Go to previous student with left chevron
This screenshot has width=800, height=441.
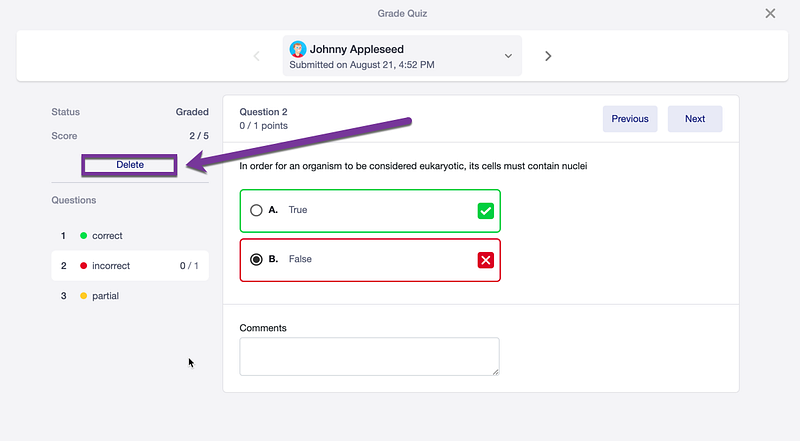click(x=257, y=56)
